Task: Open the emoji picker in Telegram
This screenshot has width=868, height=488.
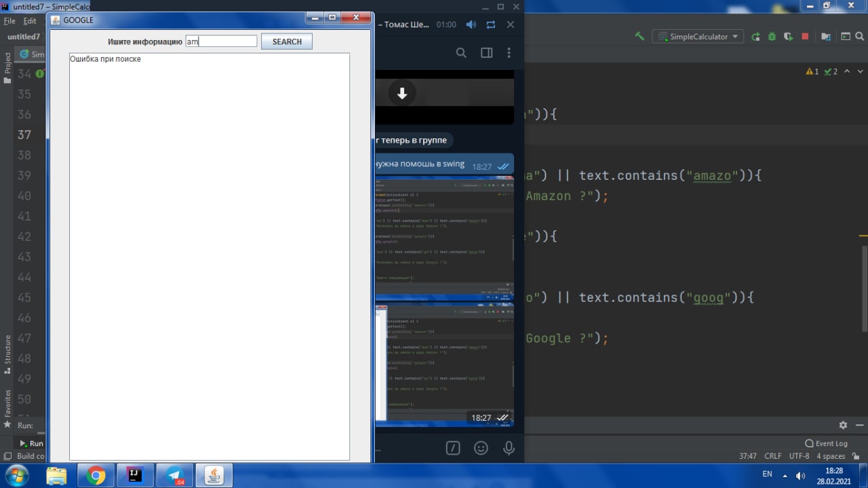Action: [481, 448]
